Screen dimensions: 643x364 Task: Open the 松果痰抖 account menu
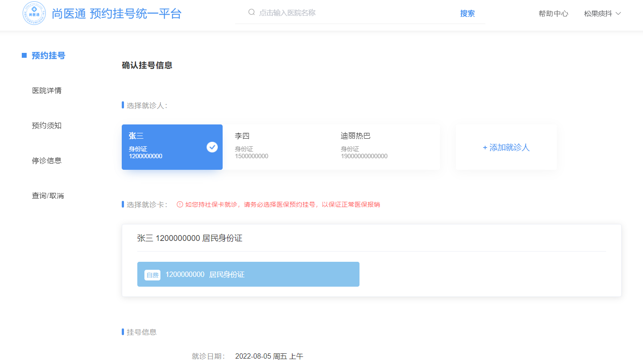pos(602,13)
